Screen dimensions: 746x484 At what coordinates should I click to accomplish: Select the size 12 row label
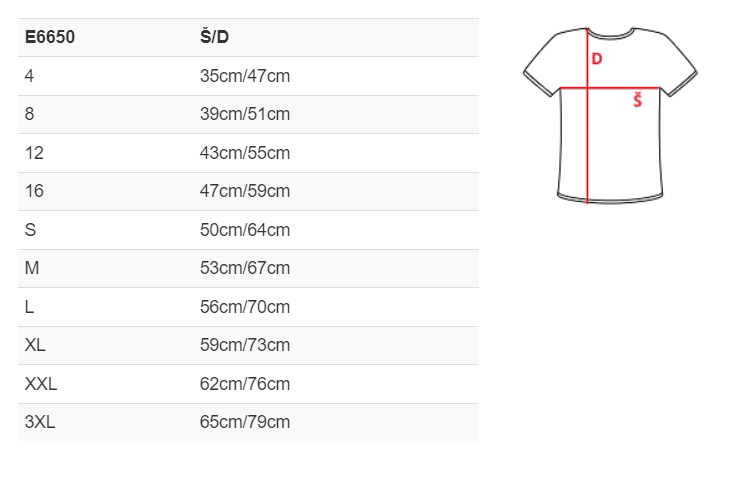(34, 153)
